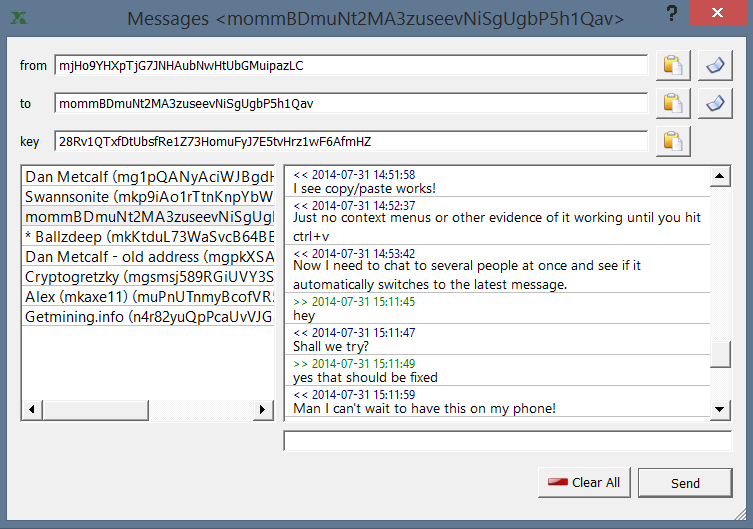The image size is (753, 529).
Task: Click chat history scroll up arrow
Action: [719, 176]
